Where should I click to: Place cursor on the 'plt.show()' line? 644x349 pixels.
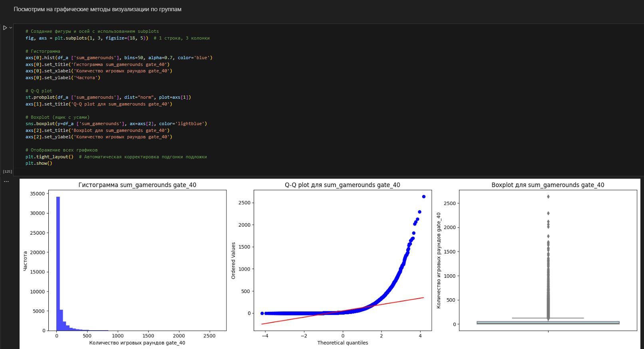click(x=39, y=163)
